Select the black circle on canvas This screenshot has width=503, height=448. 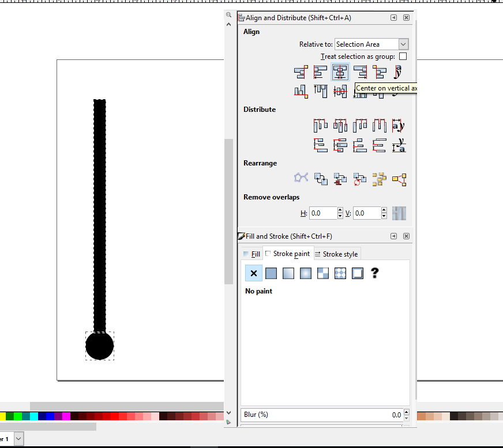coord(99,346)
